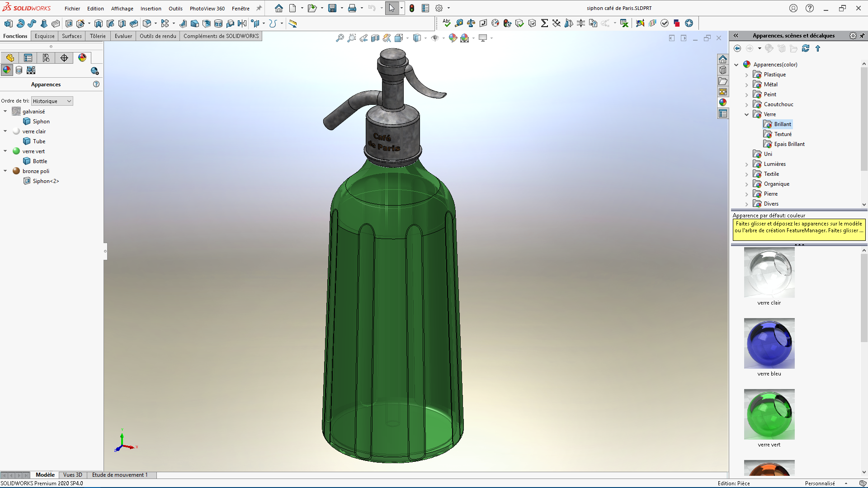Toggle the pin icon beside Fenêtre menu
This screenshot has width=868, height=488.
point(259,8)
